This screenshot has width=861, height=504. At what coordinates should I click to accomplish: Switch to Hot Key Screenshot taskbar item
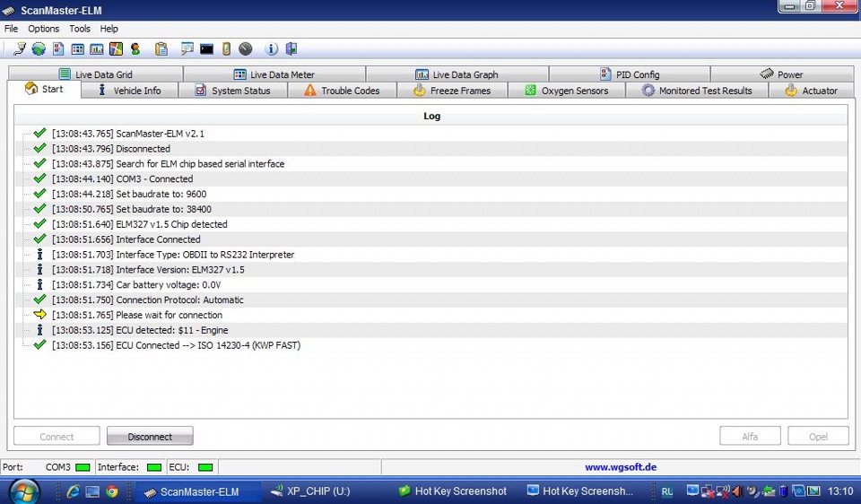(x=452, y=491)
